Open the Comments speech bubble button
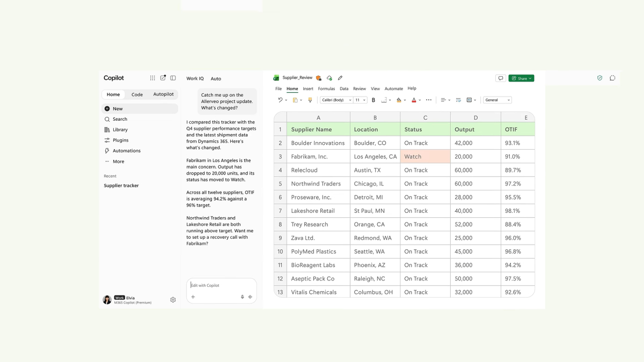This screenshot has height=362, width=644. click(501, 78)
